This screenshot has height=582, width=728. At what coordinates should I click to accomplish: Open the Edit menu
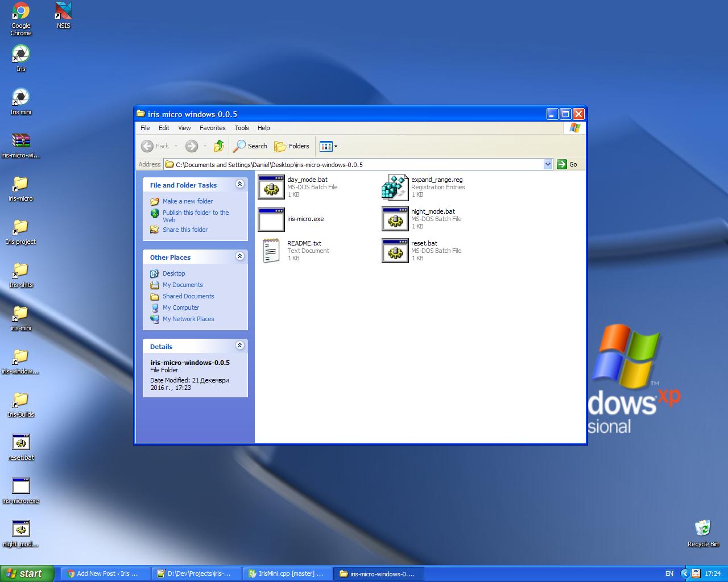click(164, 128)
